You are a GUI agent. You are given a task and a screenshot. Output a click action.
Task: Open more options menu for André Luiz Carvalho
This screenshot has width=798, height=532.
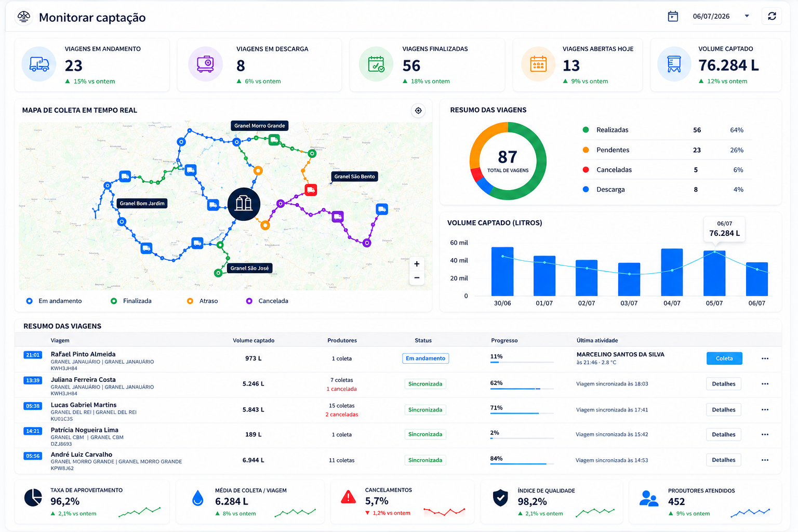point(765,460)
